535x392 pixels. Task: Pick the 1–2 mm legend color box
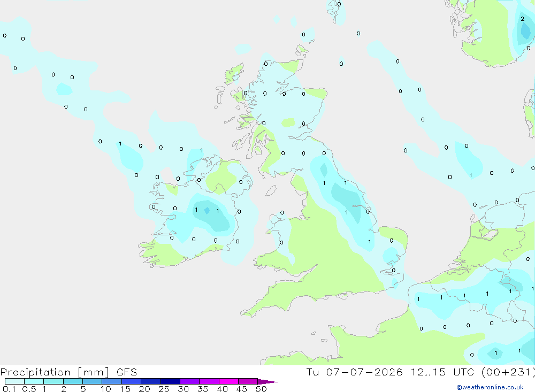53,381
